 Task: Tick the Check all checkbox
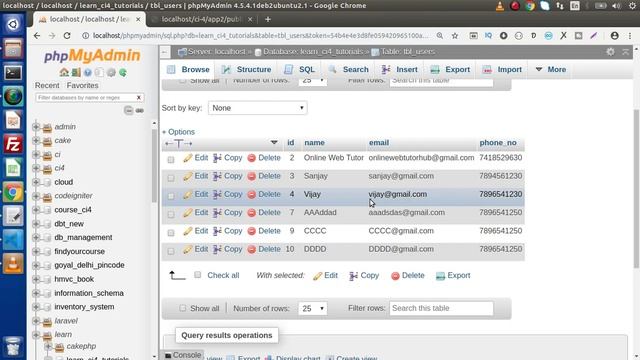pyautogui.click(x=198, y=275)
